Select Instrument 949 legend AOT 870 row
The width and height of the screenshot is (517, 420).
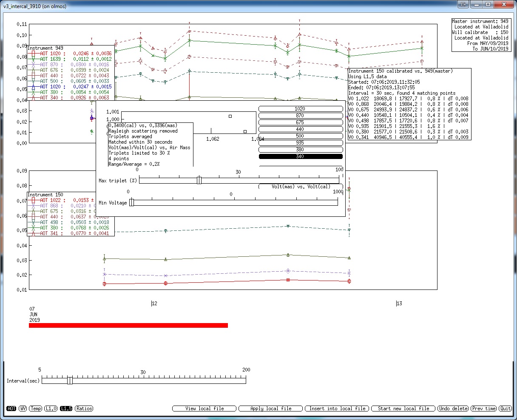coord(71,65)
